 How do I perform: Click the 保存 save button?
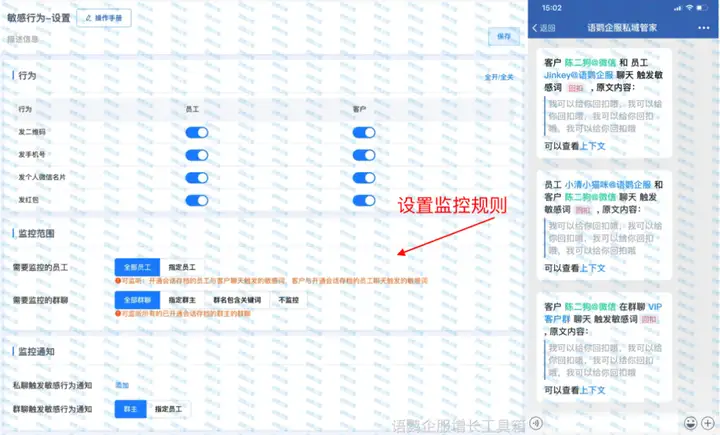(x=504, y=36)
